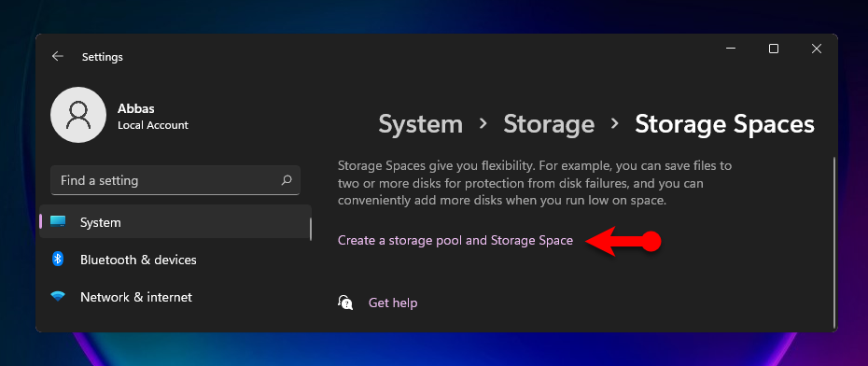Open Network & internet settings
The height and width of the screenshot is (366, 868).
click(x=175, y=297)
